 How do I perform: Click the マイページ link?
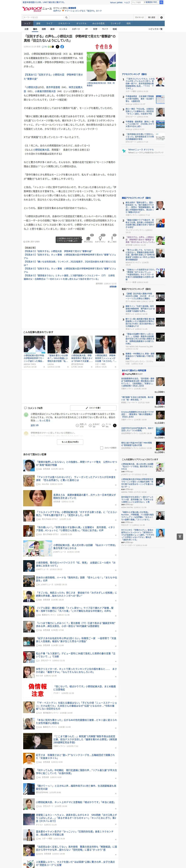point(139,18)
